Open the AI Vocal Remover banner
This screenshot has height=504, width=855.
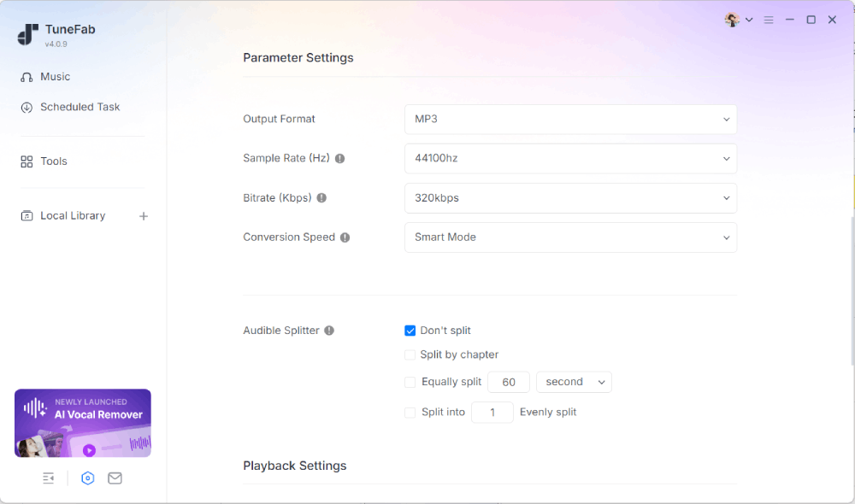[83, 423]
